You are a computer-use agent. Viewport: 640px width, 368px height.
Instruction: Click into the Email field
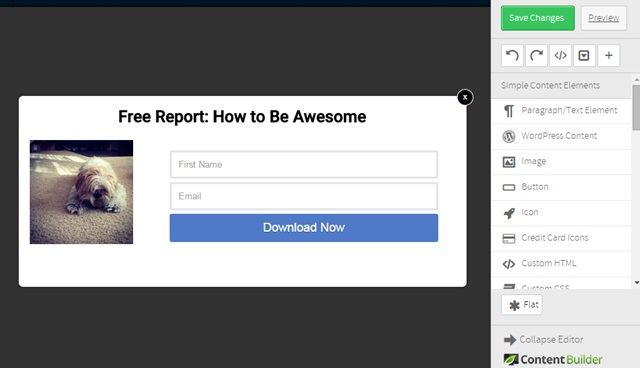[x=304, y=196]
